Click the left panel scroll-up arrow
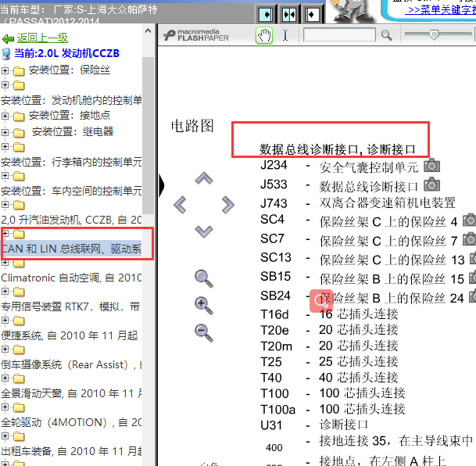 (x=149, y=30)
